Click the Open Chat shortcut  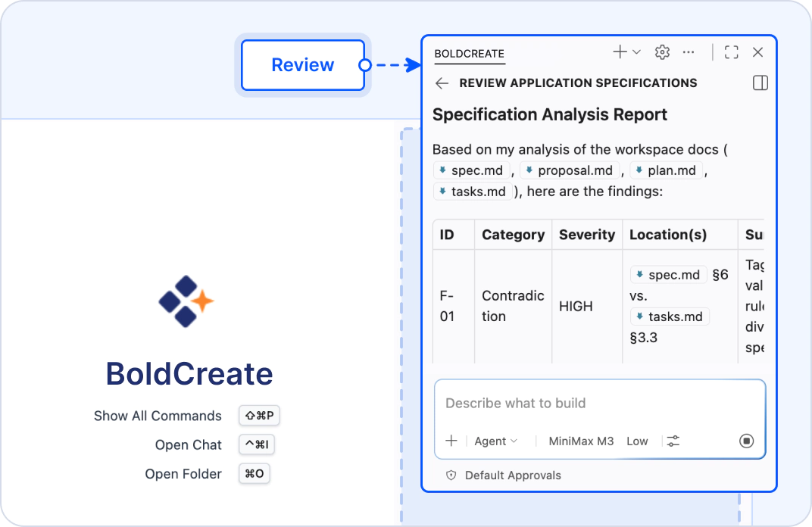189,444
